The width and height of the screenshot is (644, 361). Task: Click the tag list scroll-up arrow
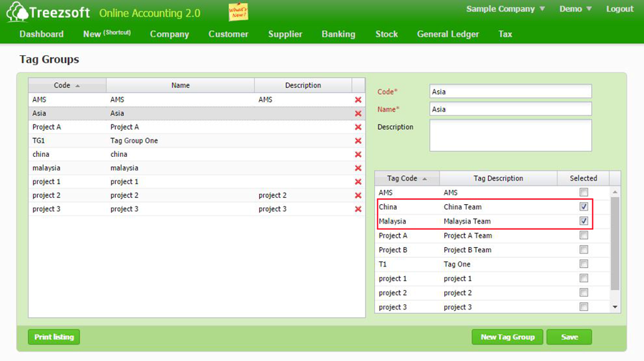(x=615, y=191)
